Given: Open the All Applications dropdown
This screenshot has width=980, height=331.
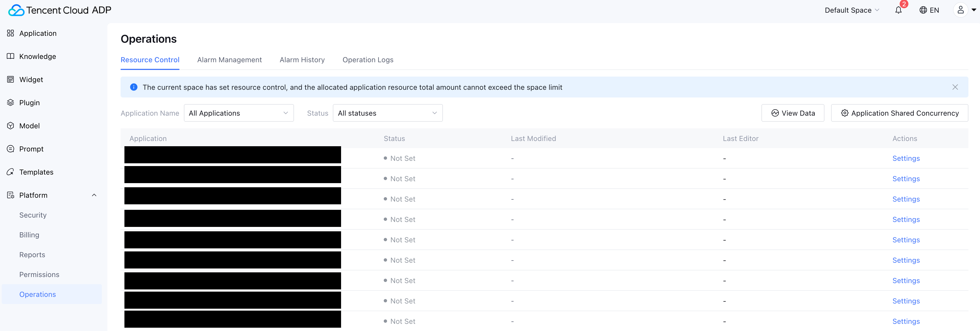Looking at the screenshot, I should click(x=239, y=113).
